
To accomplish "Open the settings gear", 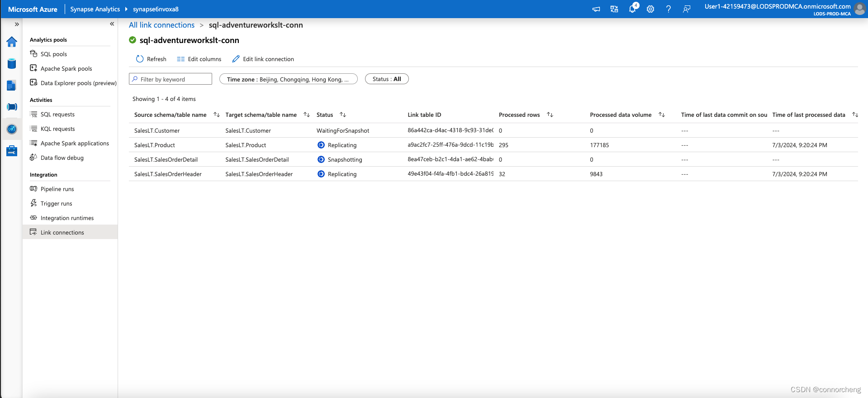I will click(x=650, y=9).
